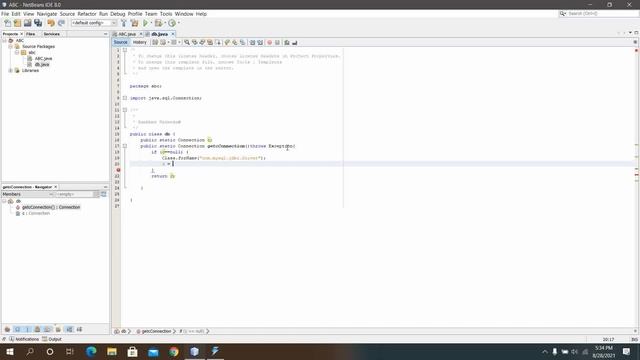Click the Undo arrow icon

click(x=51, y=23)
